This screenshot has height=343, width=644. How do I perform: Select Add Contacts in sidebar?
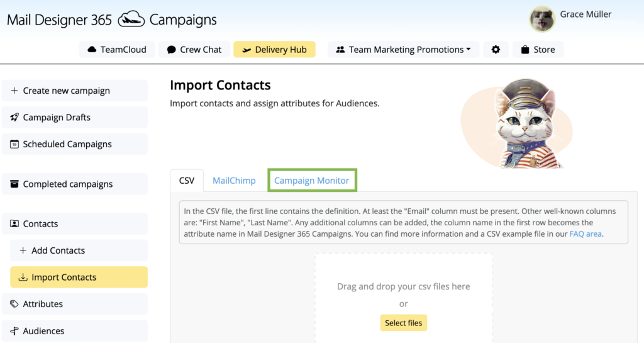(x=79, y=250)
